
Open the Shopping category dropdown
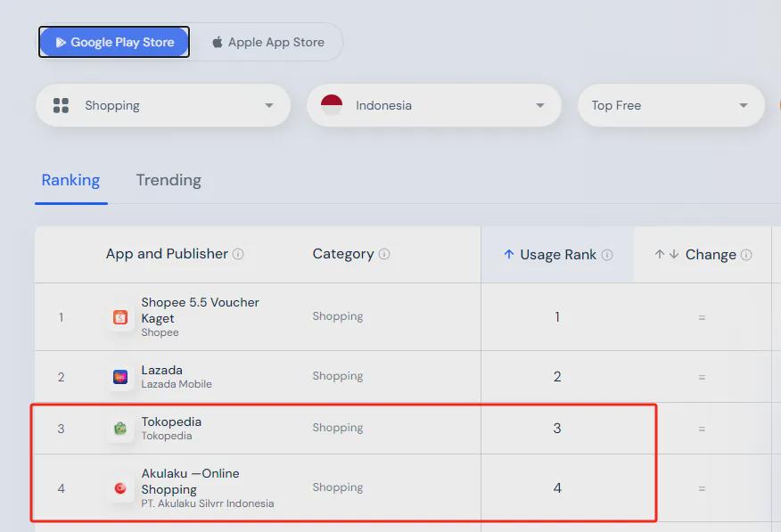coord(163,105)
